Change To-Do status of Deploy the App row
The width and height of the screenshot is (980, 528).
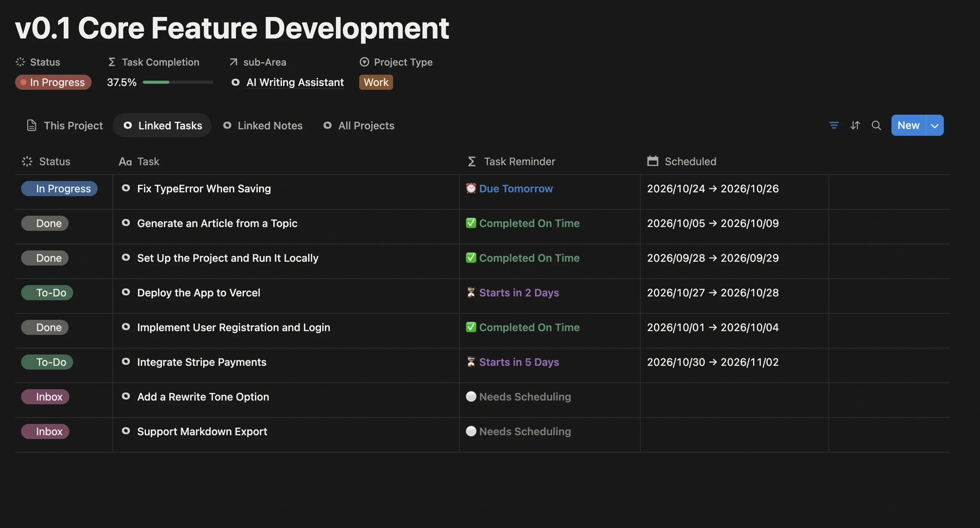[x=47, y=292]
